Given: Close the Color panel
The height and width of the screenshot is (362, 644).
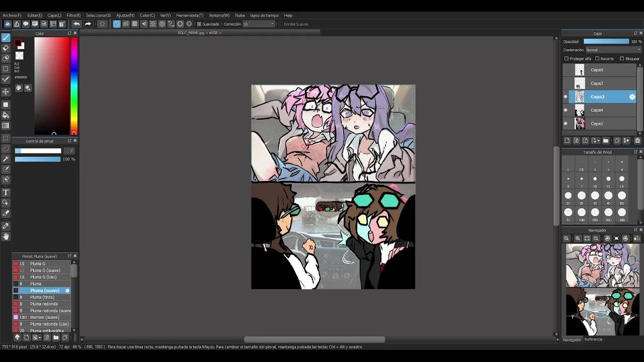Looking at the screenshot, I should [x=75, y=33].
